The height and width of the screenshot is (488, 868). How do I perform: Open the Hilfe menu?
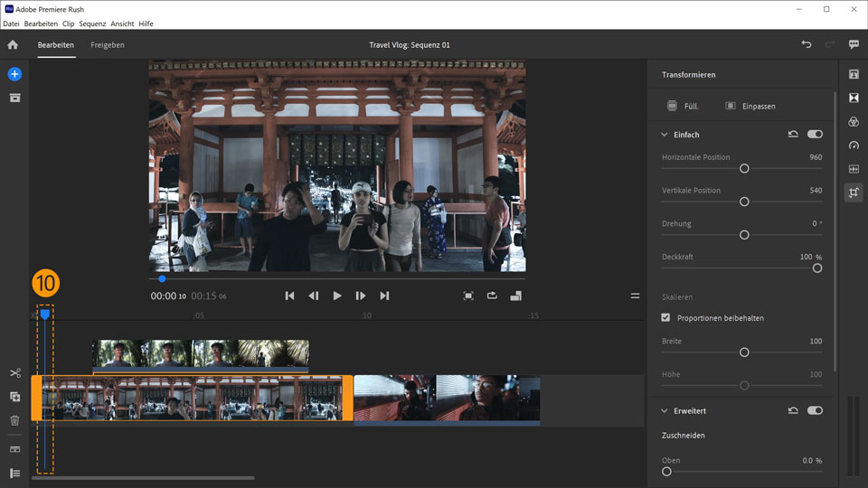tap(146, 23)
